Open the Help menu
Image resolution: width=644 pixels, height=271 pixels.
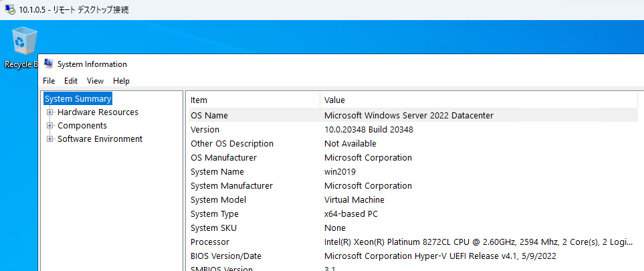(121, 81)
